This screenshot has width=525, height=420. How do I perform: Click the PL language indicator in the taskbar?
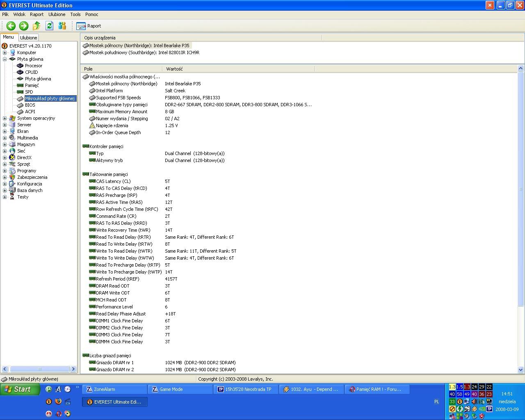click(x=436, y=402)
